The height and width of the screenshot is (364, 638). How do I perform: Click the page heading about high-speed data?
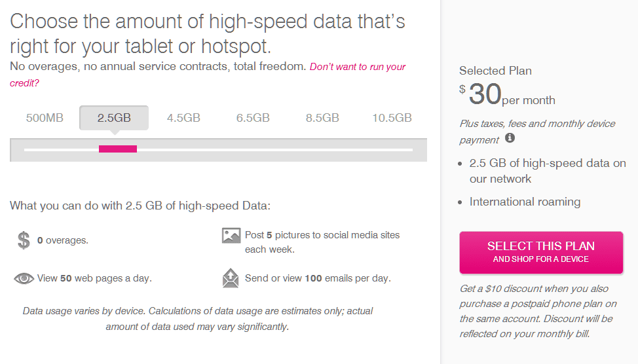click(x=208, y=33)
